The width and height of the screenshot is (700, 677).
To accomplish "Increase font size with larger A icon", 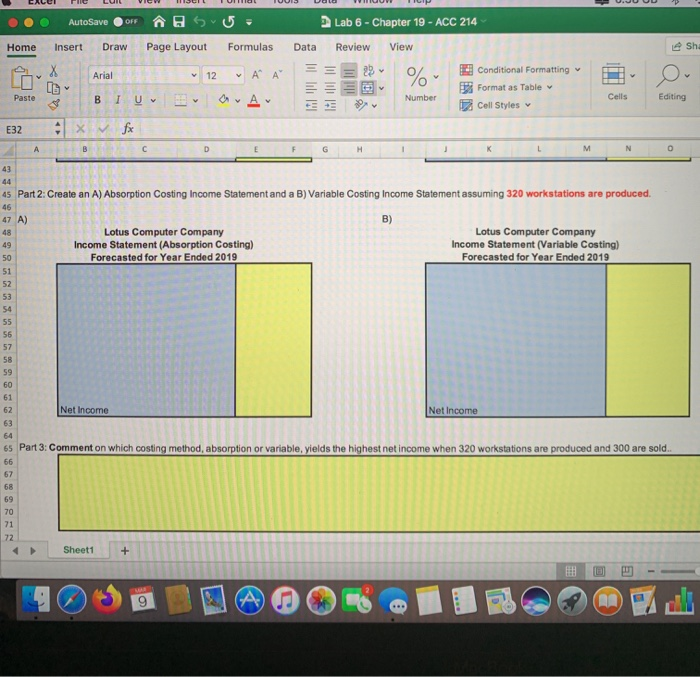I will click(256, 75).
